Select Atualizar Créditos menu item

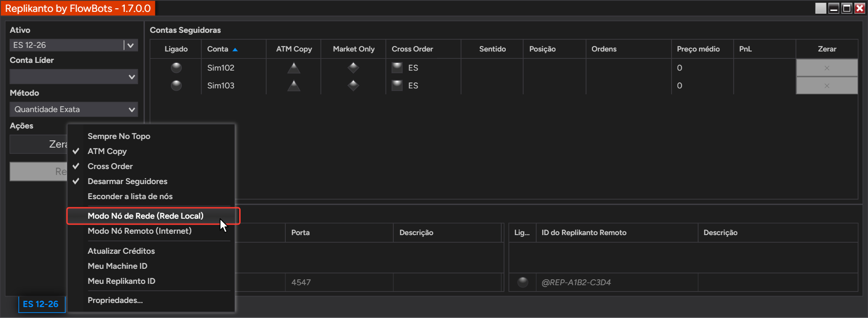point(151,251)
